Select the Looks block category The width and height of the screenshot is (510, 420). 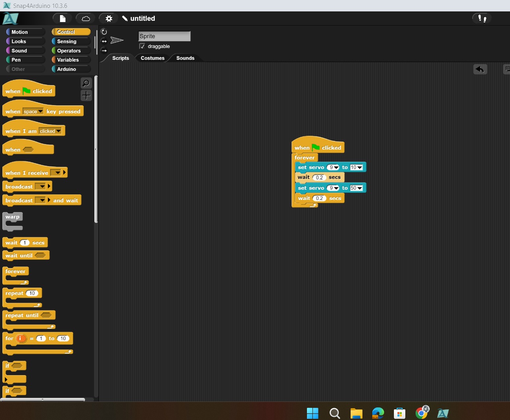(26, 41)
